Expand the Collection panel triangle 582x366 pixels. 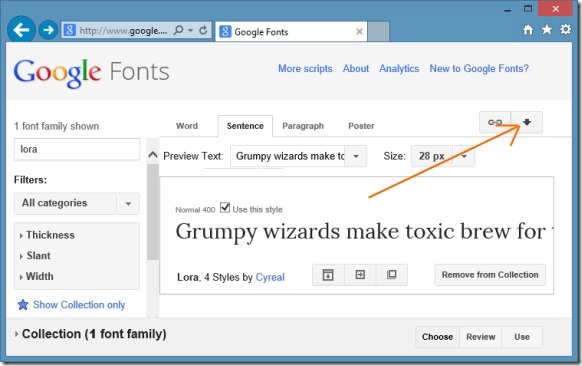click(16, 334)
